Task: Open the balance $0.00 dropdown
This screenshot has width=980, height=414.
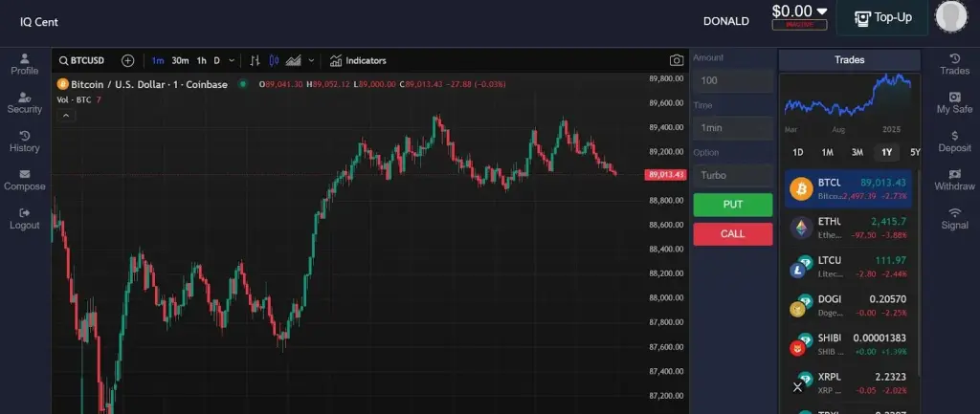Action: tap(799, 11)
